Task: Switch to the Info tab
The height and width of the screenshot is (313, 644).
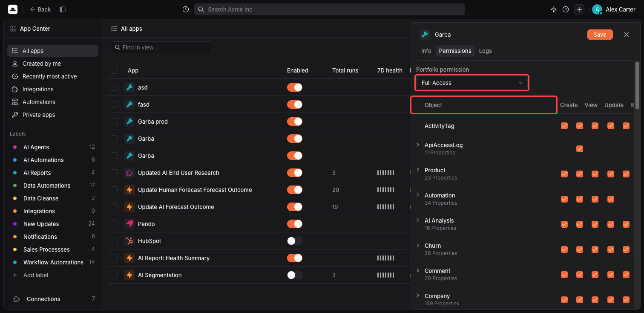Action: (x=426, y=51)
